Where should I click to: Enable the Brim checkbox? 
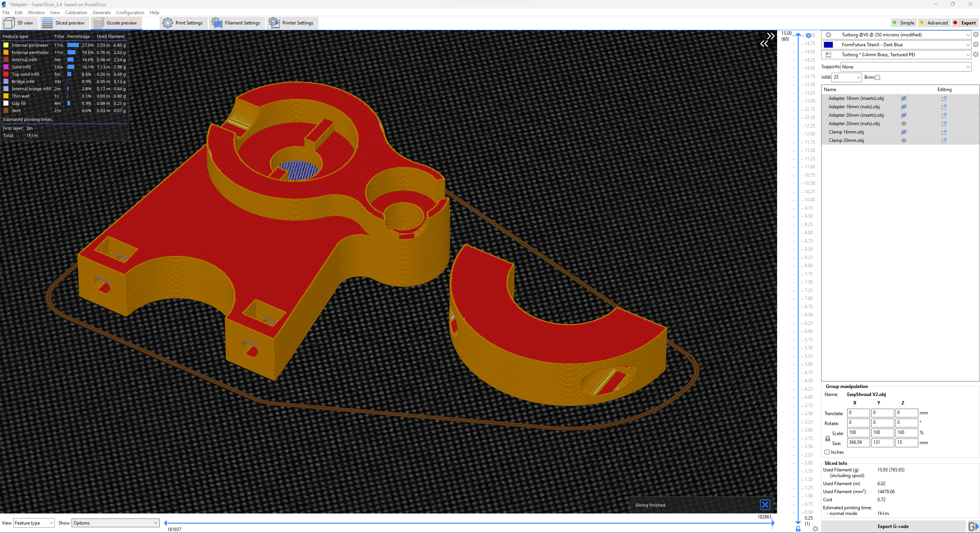point(878,77)
